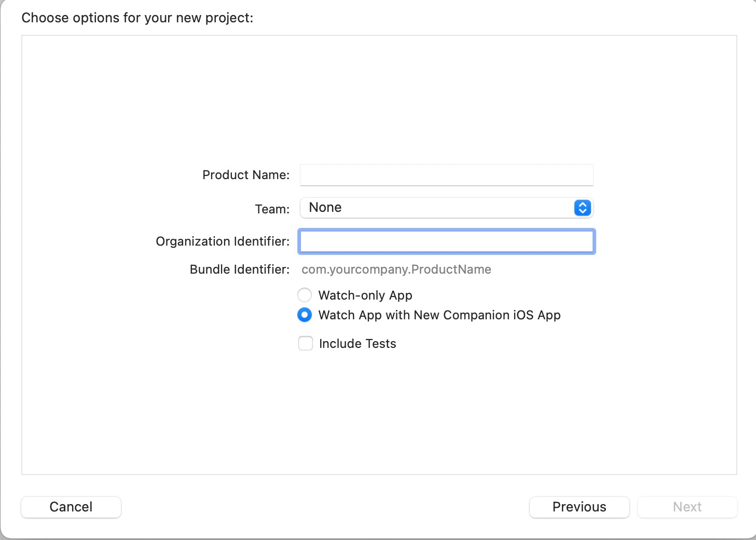Click the "Choose options for your new project" heading

(x=138, y=18)
